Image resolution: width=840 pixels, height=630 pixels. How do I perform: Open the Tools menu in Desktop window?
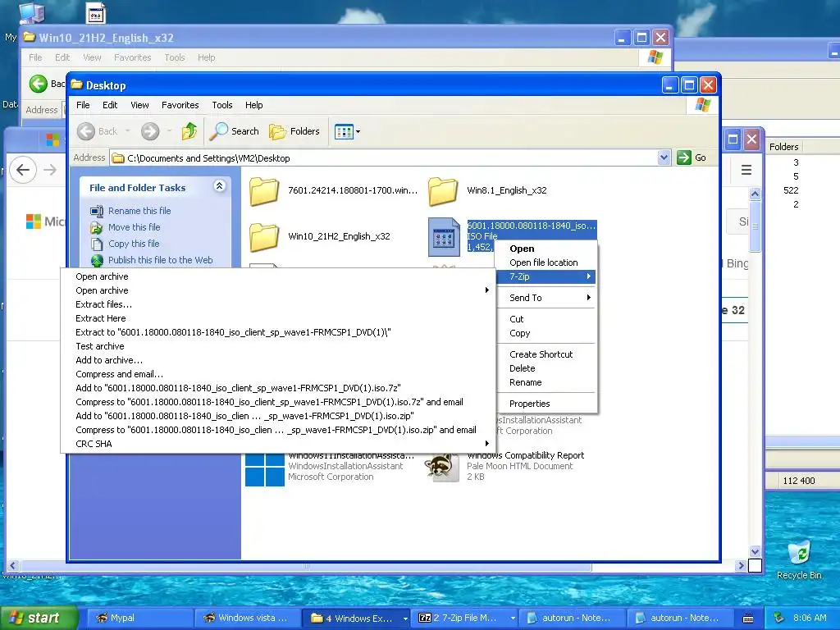[x=221, y=105]
